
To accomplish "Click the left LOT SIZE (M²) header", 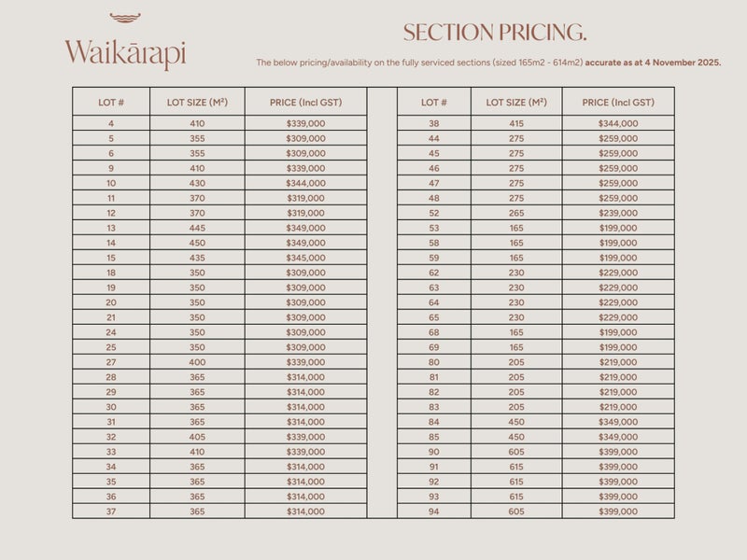I will tap(197, 102).
